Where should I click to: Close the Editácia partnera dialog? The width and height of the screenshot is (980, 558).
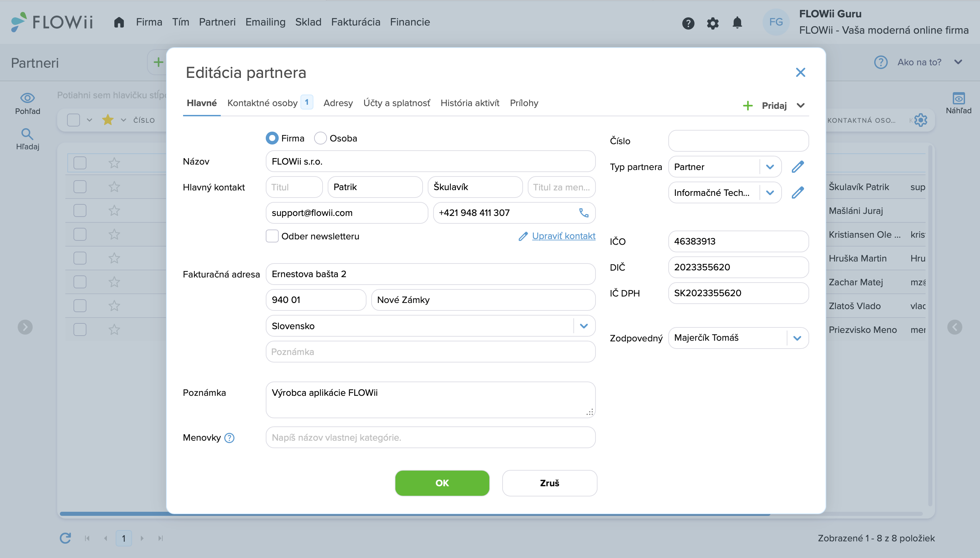(800, 72)
